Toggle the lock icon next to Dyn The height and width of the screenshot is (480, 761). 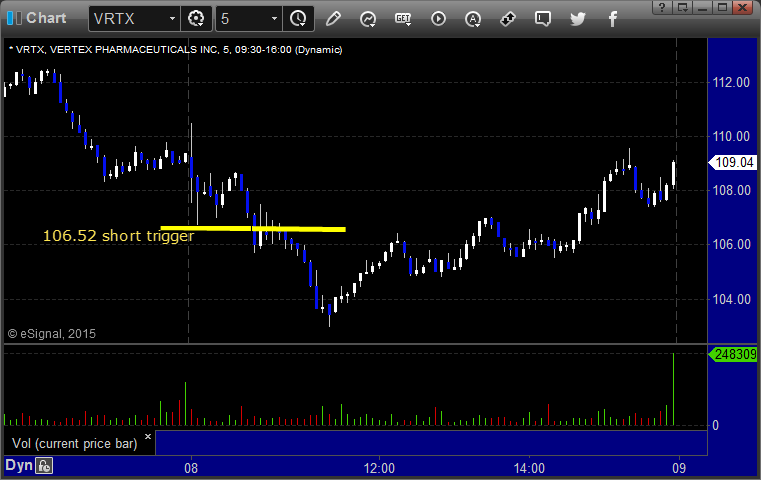[x=44, y=466]
